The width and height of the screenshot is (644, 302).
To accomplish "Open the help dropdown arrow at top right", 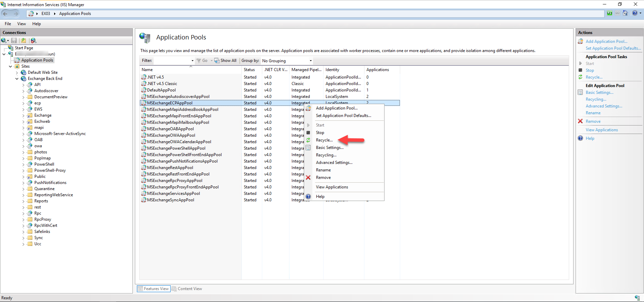I will click(640, 13).
